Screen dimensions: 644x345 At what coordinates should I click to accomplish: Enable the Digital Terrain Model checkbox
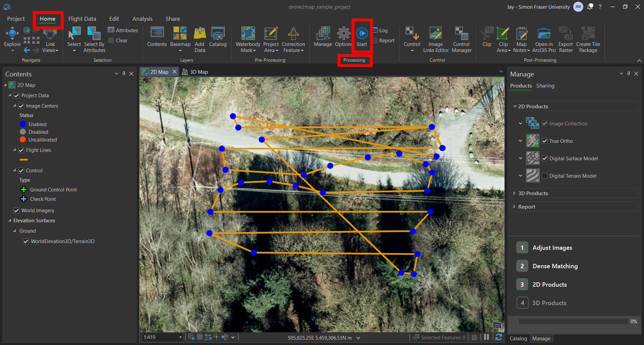(x=545, y=176)
